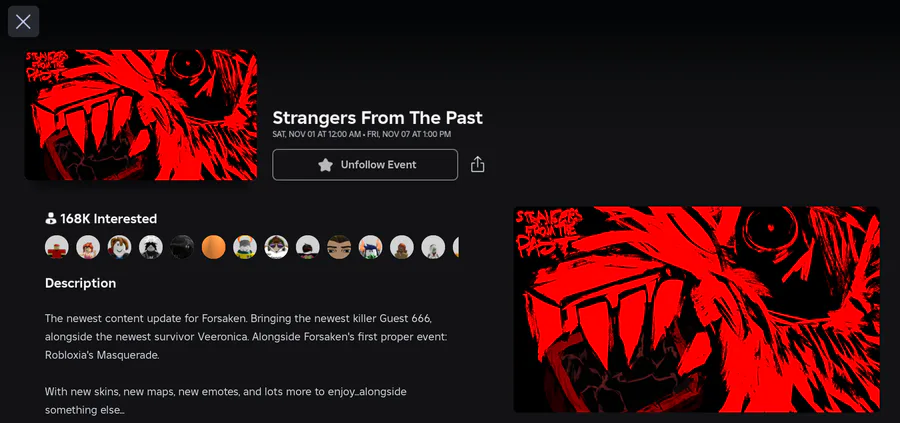Select the close-up tan face avatar
Screen dimensions: 900x423
coord(339,247)
